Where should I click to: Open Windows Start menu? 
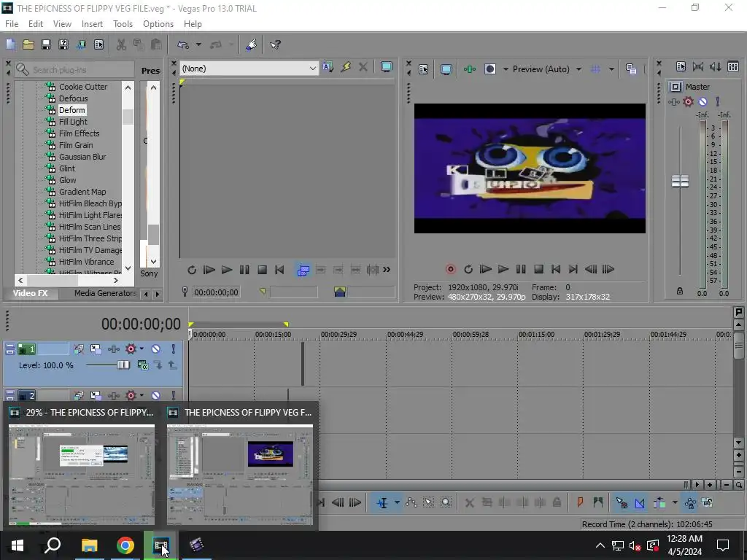18,545
